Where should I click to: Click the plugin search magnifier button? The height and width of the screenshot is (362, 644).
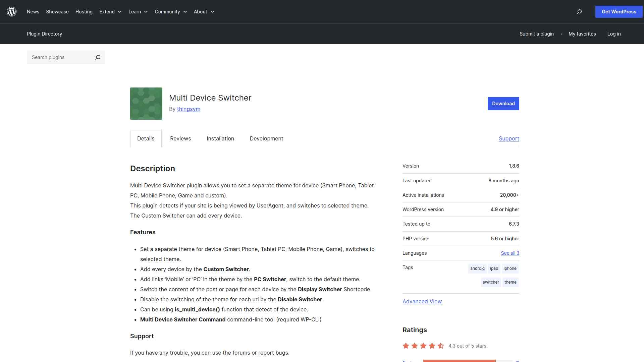coord(98,57)
